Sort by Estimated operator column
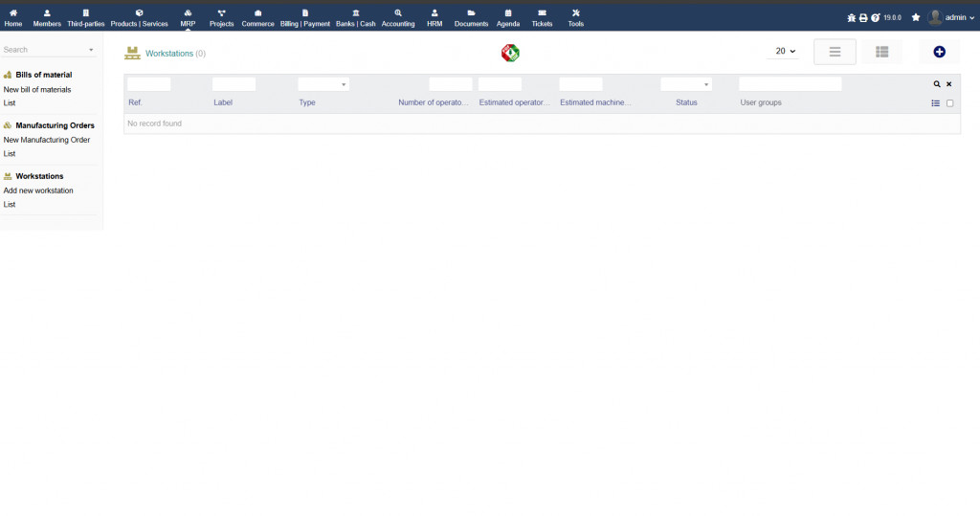 tap(514, 102)
